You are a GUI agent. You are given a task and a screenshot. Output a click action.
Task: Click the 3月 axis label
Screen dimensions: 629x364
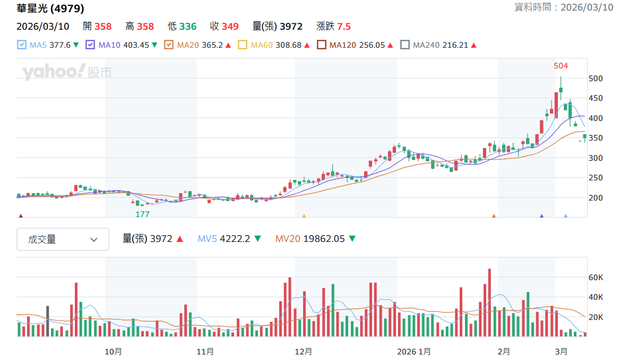point(561,352)
